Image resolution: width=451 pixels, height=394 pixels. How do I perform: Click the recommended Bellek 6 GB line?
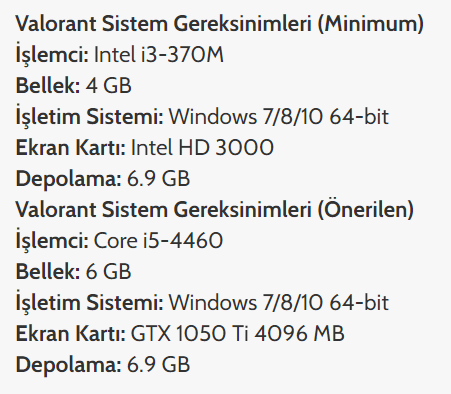(73, 271)
